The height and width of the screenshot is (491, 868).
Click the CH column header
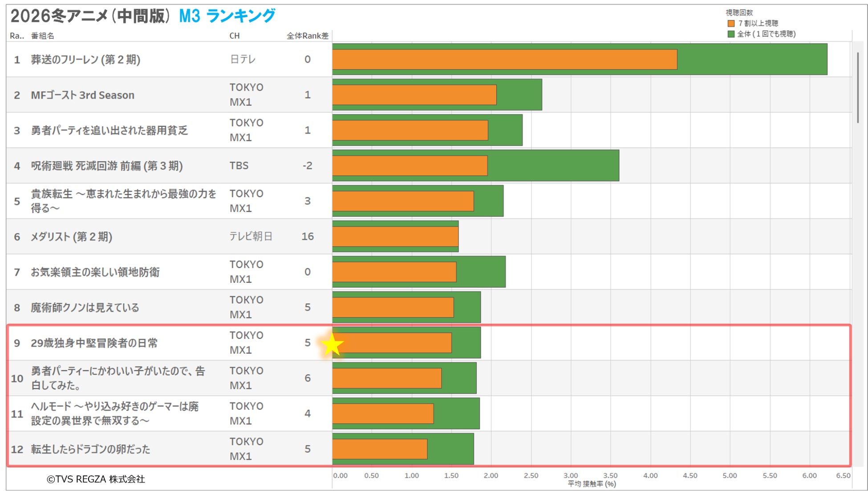point(235,36)
